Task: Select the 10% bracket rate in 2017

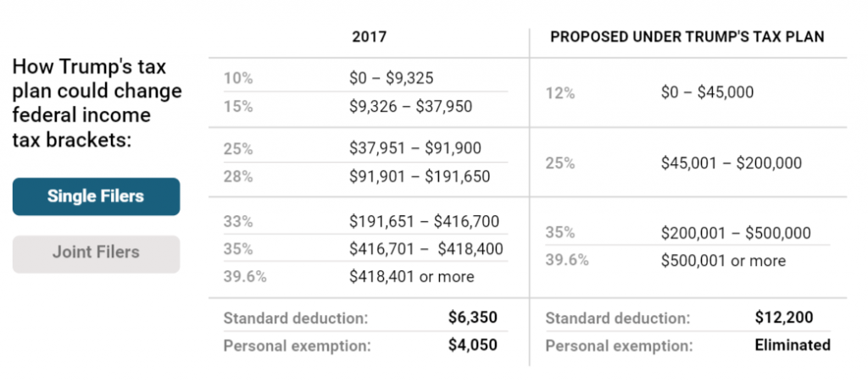Action: (238, 79)
